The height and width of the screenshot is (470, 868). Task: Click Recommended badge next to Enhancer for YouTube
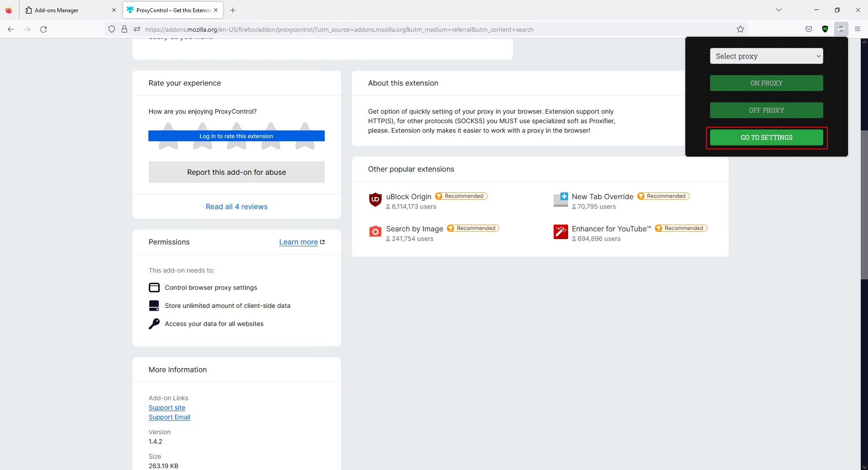coord(681,228)
